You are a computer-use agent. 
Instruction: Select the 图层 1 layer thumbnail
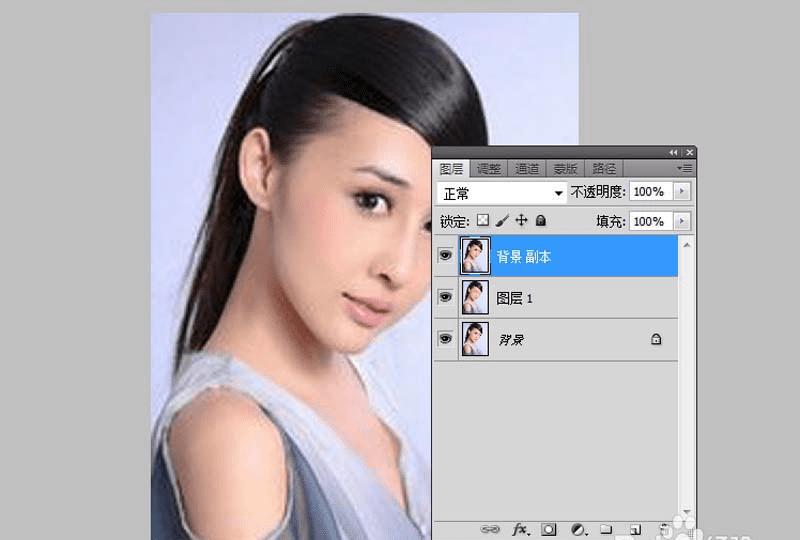pyautogui.click(x=475, y=297)
